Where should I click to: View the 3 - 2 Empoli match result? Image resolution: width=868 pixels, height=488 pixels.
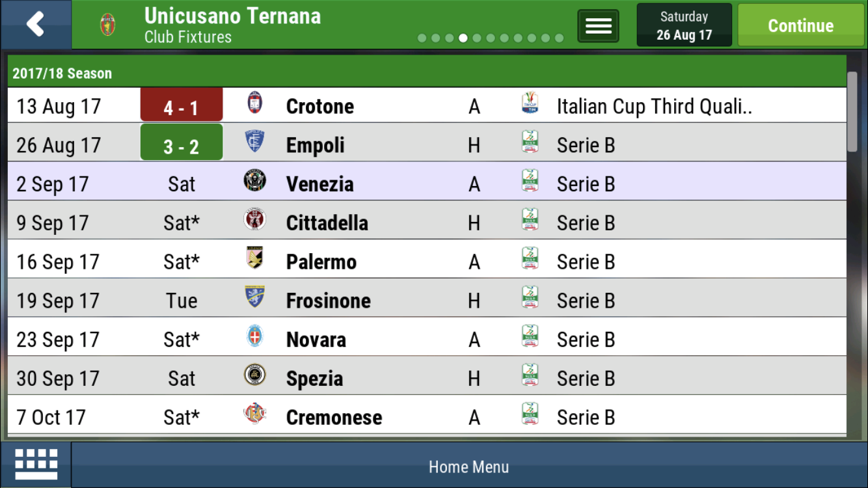pyautogui.click(x=182, y=142)
